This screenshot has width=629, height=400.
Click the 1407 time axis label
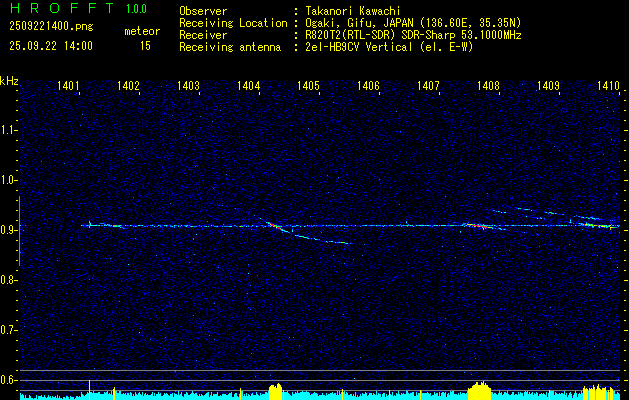(428, 85)
